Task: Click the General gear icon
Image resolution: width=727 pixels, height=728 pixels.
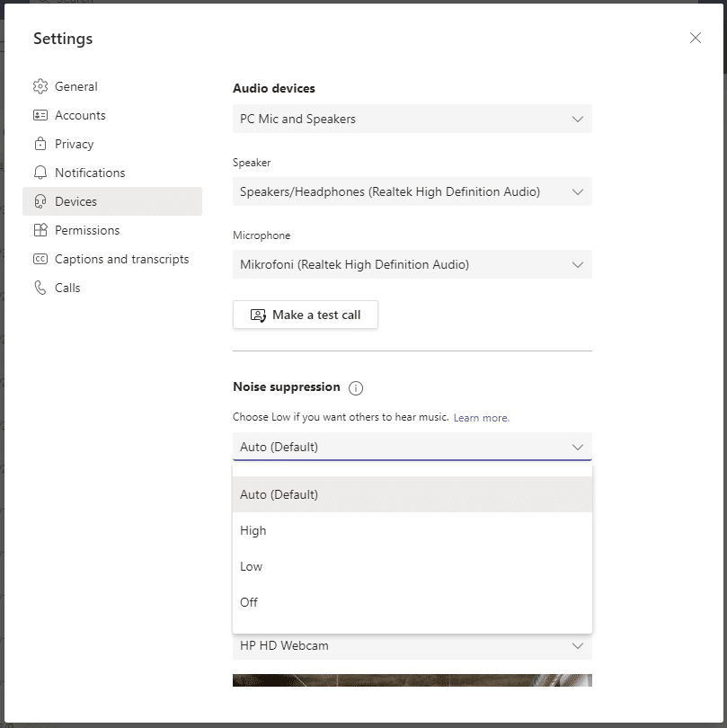Action: 40,86
